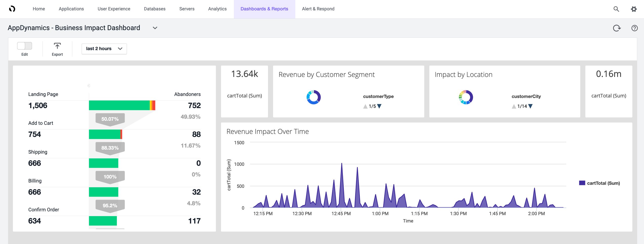Expand the Business Impact Dashboard title dropdown
The height and width of the screenshot is (244, 644).
click(154, 28)
